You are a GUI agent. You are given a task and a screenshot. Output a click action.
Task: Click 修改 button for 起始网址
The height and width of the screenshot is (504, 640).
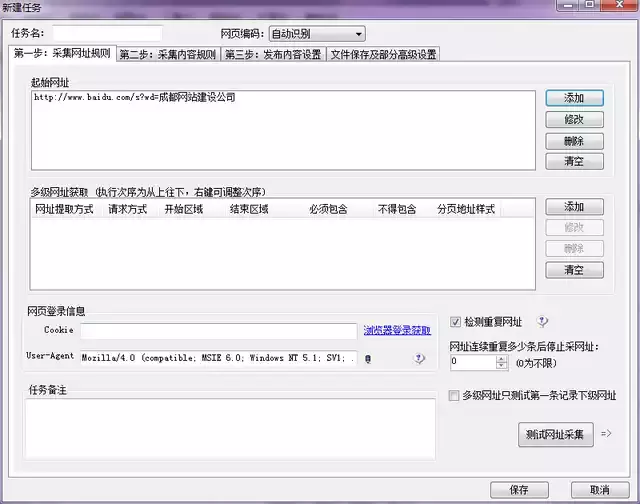pos(574,120)
